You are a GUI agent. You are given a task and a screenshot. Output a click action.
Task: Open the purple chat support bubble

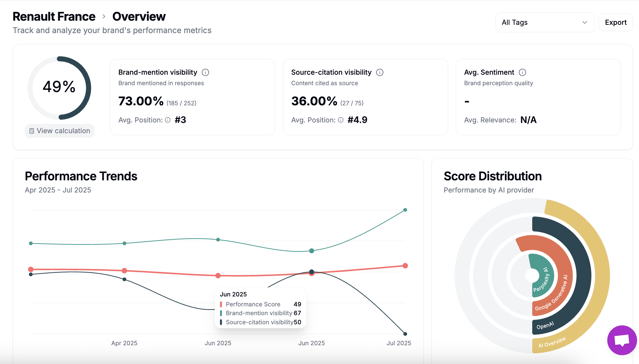click(622, 340)
